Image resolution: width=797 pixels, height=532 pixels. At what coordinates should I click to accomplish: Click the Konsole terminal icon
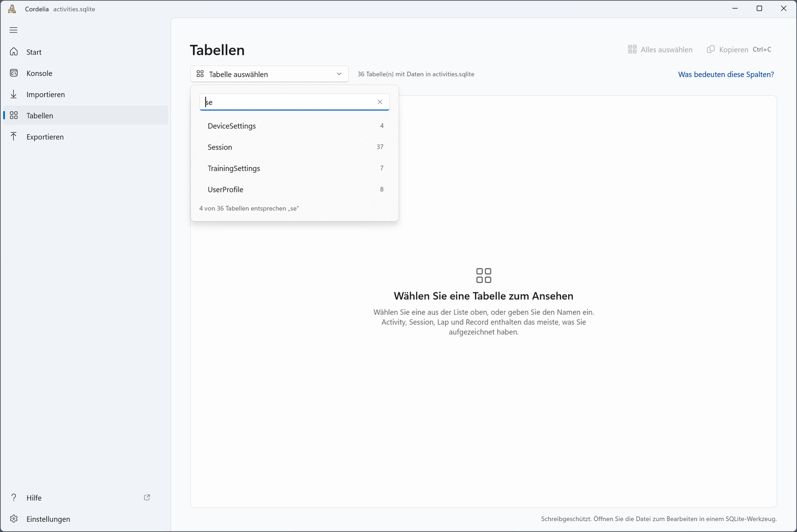14,73
